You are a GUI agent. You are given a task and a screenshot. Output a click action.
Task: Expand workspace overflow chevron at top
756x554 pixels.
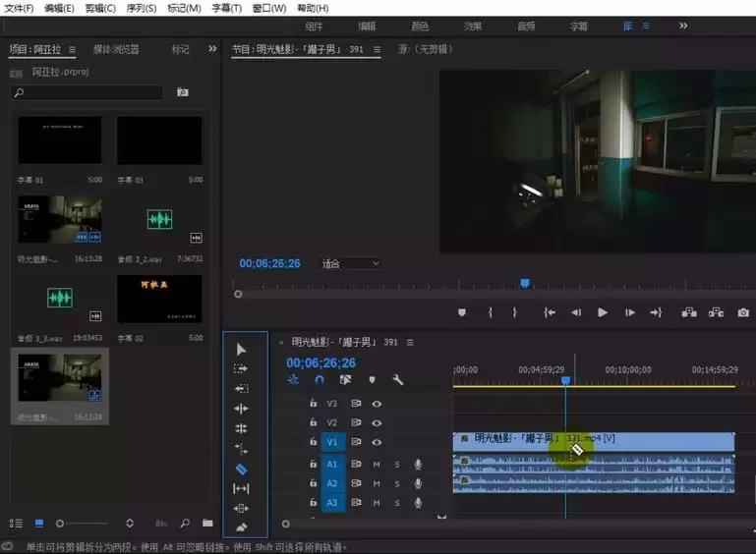coord(683,26)
